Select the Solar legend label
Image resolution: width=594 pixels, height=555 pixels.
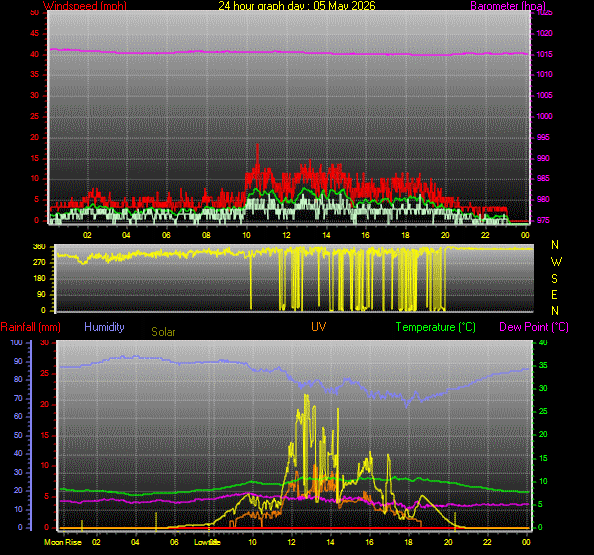tap(163, 332)
